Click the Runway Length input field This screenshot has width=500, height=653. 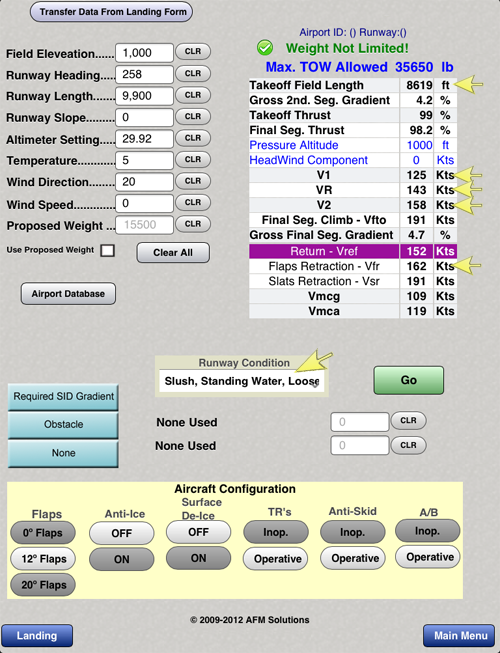coord(144,96)
